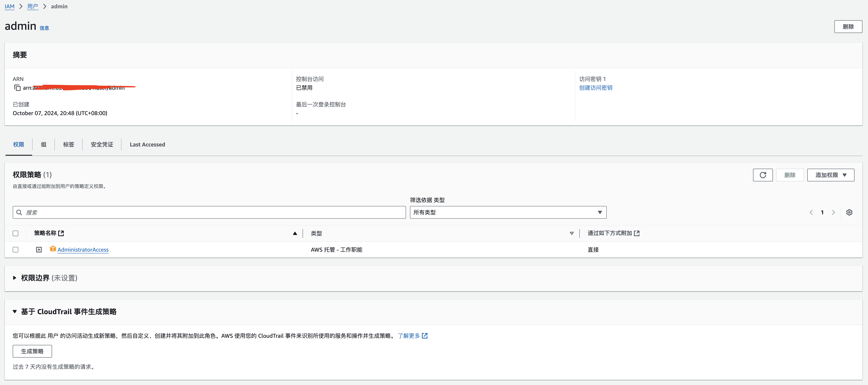Click the 过去 7 天内没有生成策略的请求 message
The width and height of the screenshot is (868, 385).
point(54,367)
